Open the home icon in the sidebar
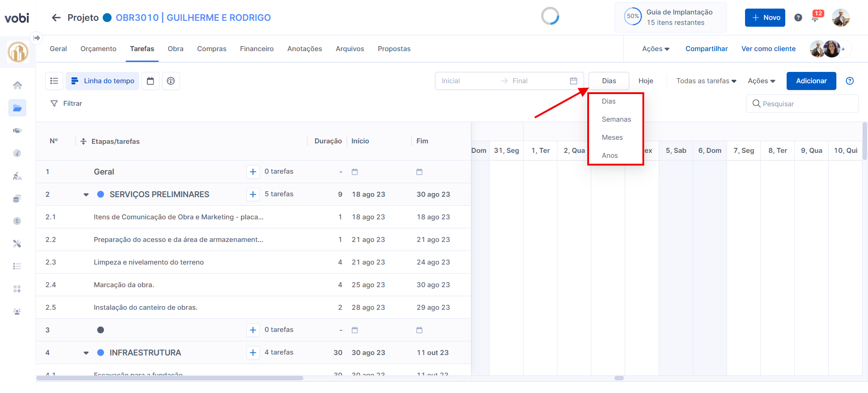This screenshot has width=868, height=393. pyautogui.click(x=17, y=85)
